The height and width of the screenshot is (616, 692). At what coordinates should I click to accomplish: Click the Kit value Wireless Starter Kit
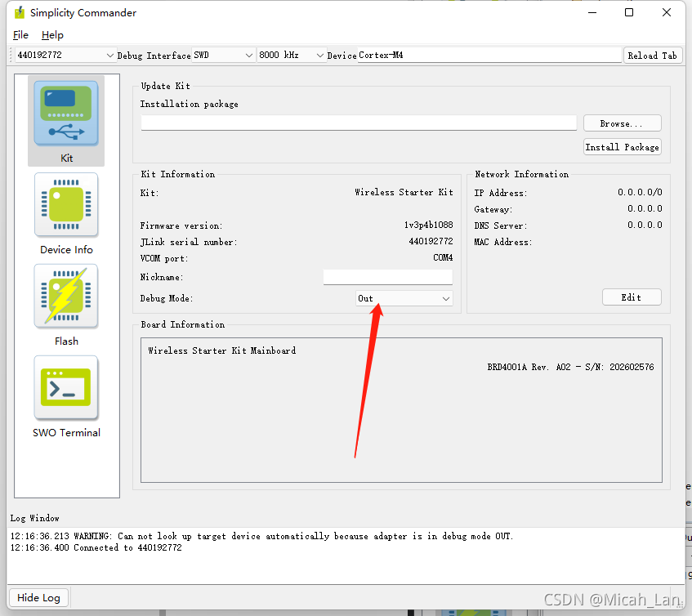click(404, 192)
